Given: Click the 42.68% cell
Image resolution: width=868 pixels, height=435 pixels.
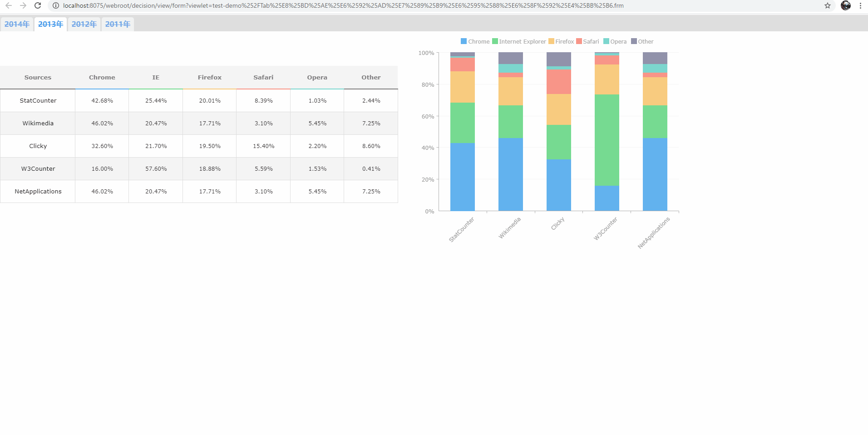Looking at the screenshot, I should (102, 101).
